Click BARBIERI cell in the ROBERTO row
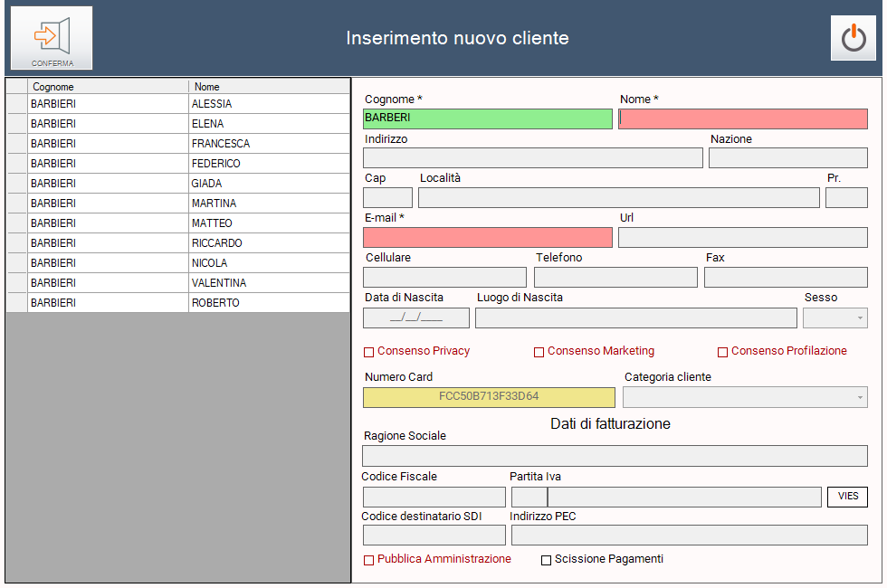 point(108,302)
